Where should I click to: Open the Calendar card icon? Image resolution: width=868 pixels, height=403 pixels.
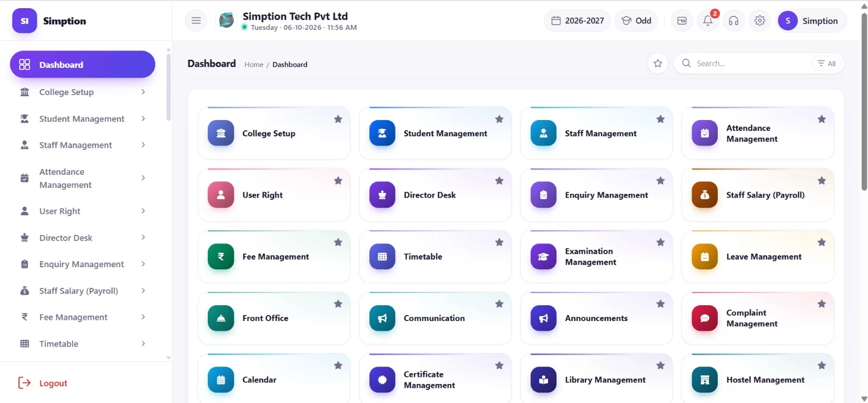(221, 380)
